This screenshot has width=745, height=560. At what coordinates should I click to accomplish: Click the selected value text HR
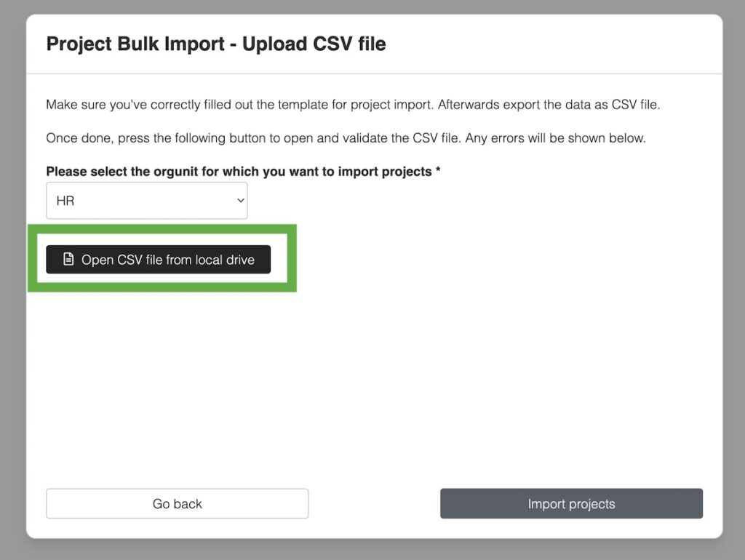click(x=65, y=201)
